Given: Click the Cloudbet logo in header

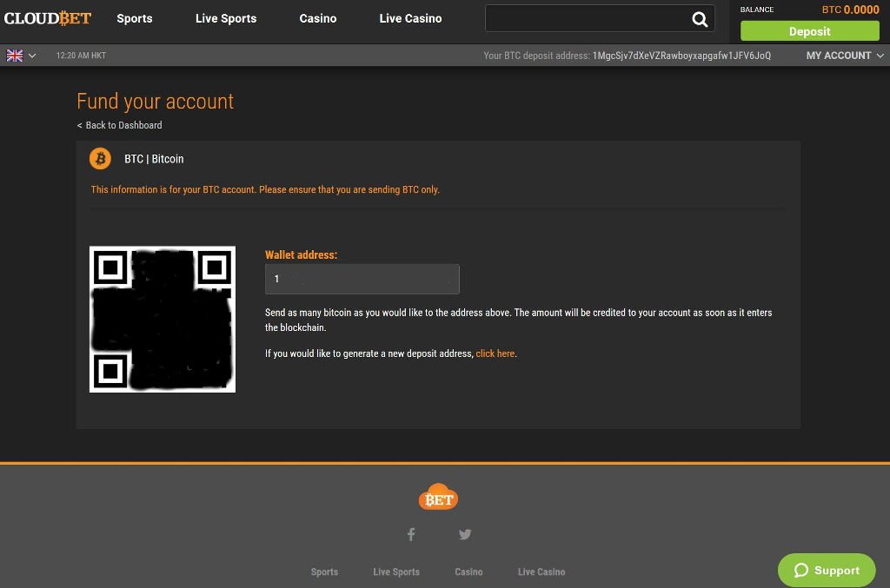Looking at the screenshot, I should point(48,18).
